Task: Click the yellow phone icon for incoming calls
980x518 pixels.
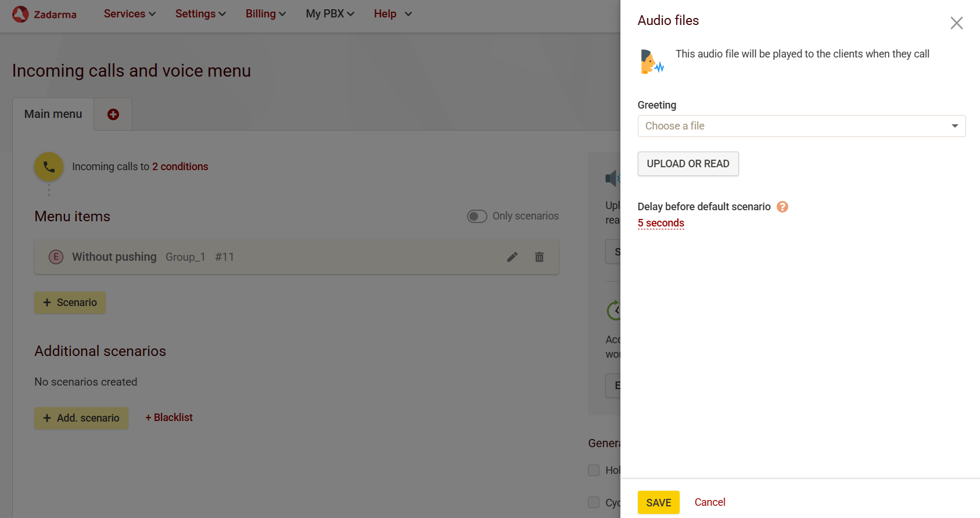Action: pos(49,167)
